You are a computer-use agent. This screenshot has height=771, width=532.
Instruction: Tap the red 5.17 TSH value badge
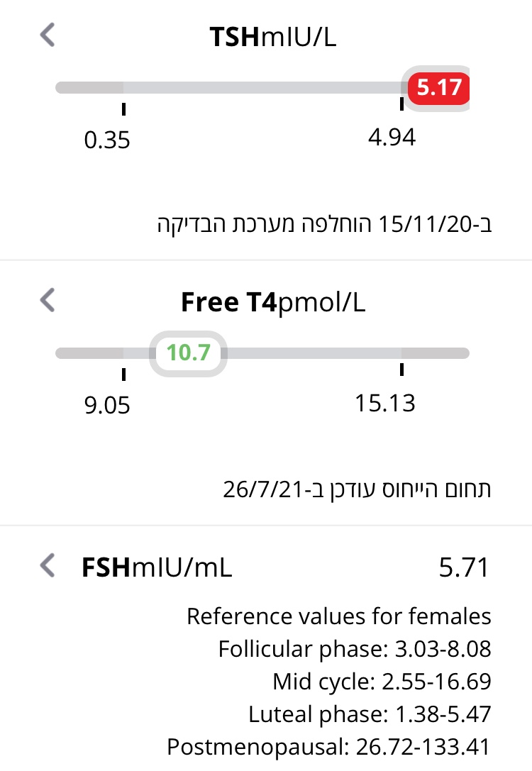point(439,88)
